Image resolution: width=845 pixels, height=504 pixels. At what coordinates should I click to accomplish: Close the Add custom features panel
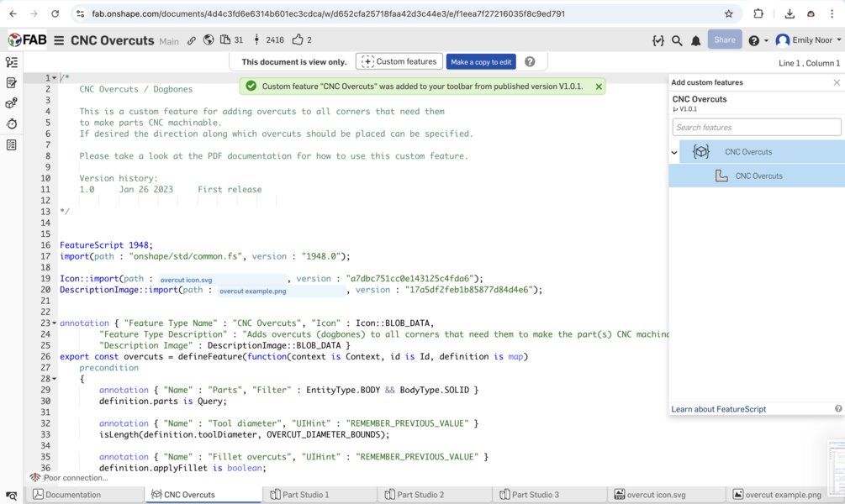837,82
